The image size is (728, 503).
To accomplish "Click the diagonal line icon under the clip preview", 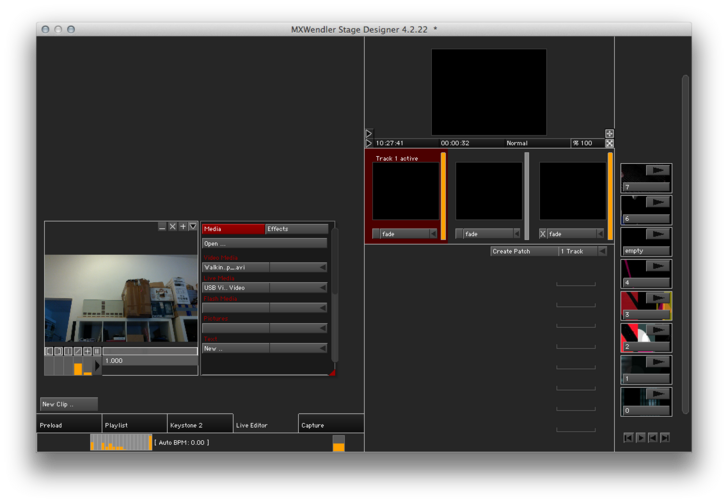I will tap(78, 351).
